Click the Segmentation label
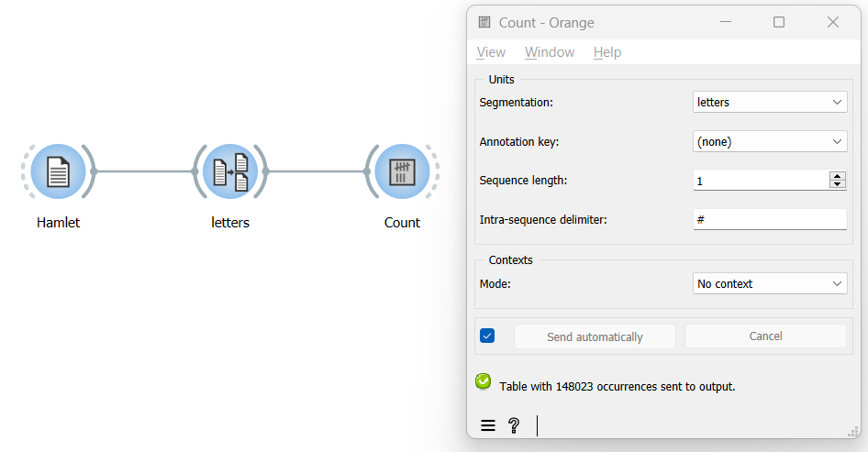The image size is (868, 452). coord(516,103)
